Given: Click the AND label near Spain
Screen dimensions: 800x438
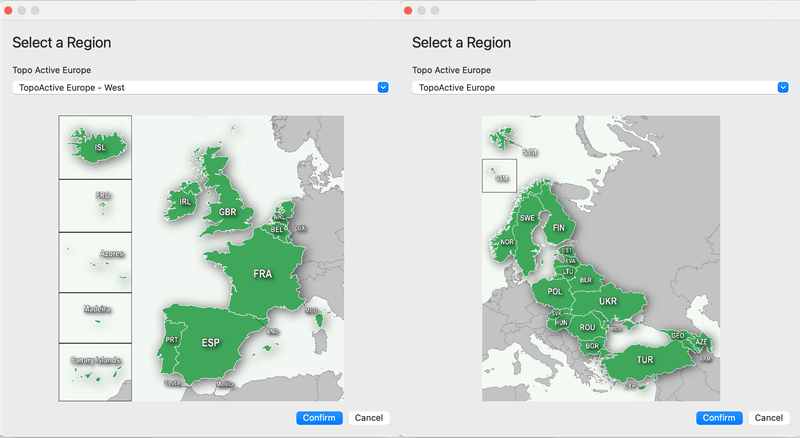Looking at the screenshot, I should pos(272,331).
